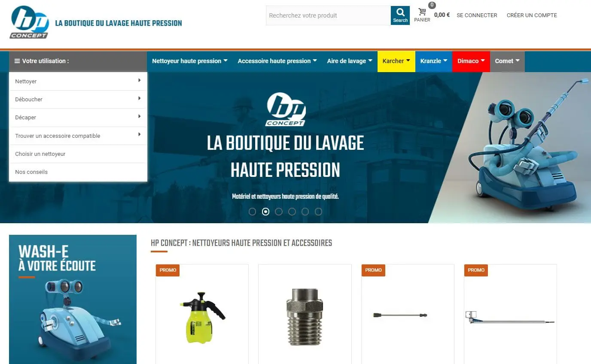This screenshot has width=591, height=364.
Task: Click the hamburger icon beside Votre utilisation
Action: coord(17,61)
